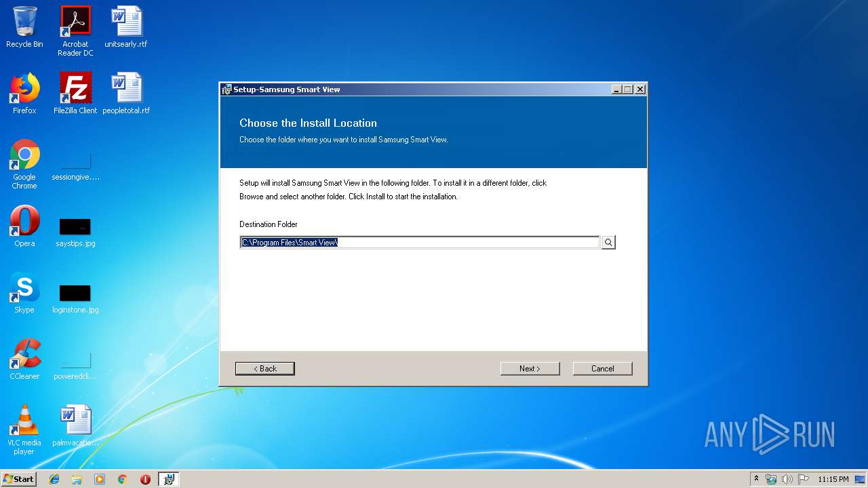Click the network tray icon
The width and height of the screenshot is (868, 488).
click(x=771, y=479)
